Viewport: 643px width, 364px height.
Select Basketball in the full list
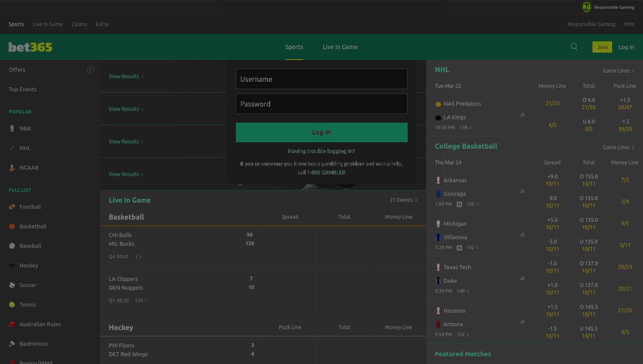(x=33, y=226)
